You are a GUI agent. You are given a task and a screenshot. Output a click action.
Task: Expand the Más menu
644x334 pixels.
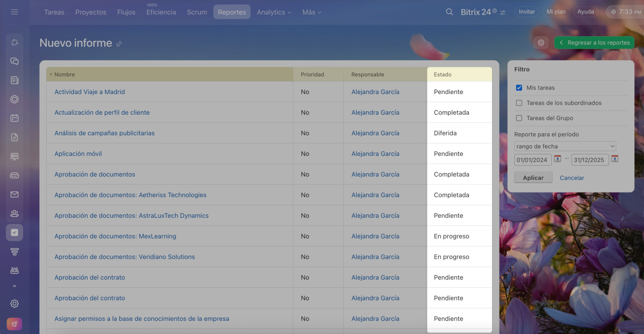coord(311,12)
